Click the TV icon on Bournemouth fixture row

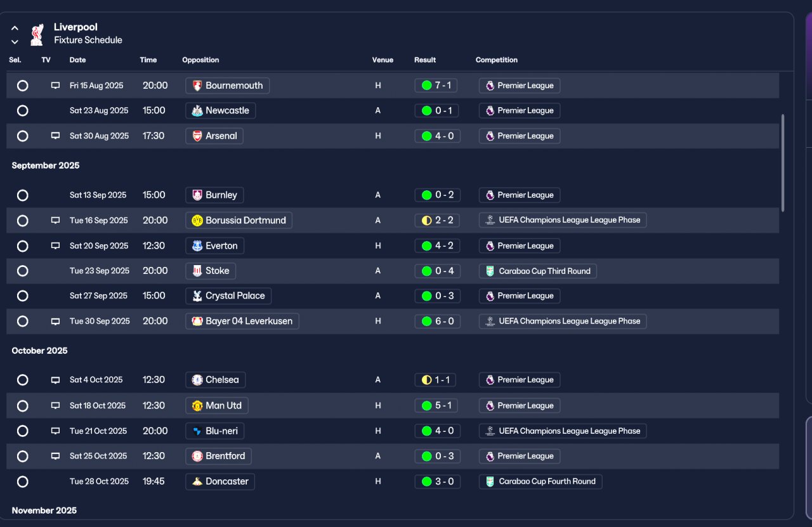[x=55, y=86]
